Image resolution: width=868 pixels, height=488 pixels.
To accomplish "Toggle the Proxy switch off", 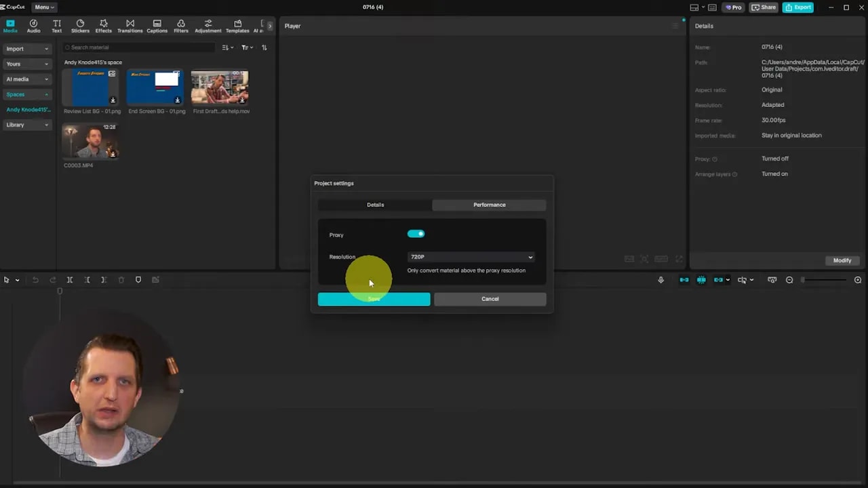I will 416,233.
